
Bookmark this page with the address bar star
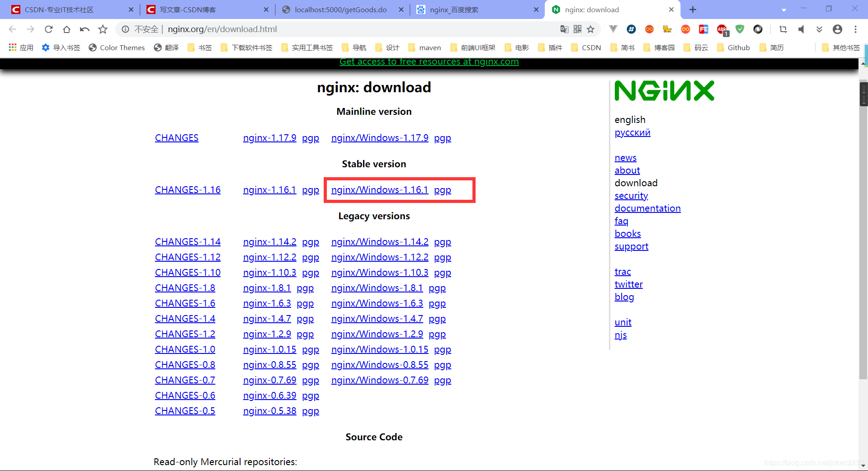590,29
